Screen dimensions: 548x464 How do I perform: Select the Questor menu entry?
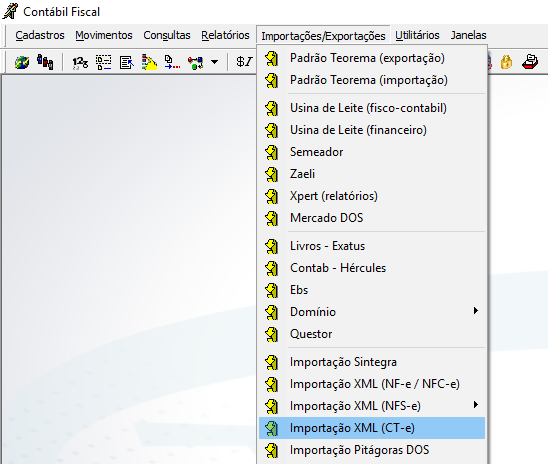point(372,334)
